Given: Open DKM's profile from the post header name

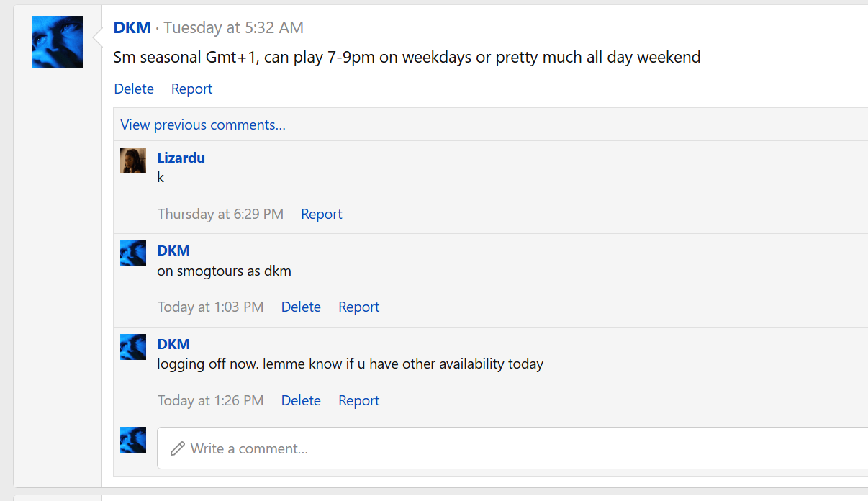Looking at the screenshot, I should [x=132, y=27].
